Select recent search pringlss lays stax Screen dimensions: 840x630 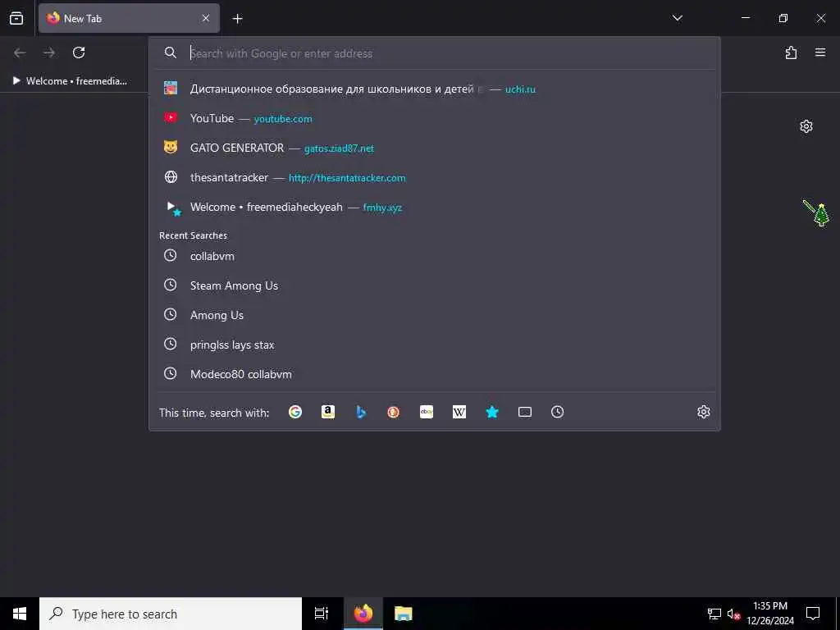click(x=435, y=345)
